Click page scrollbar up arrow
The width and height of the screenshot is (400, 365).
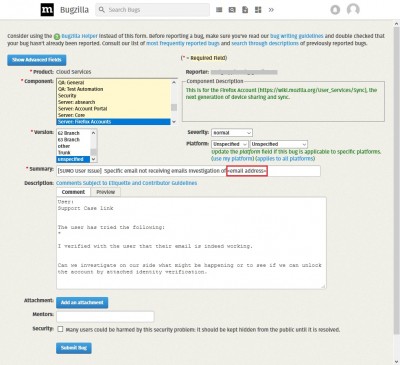pos(396,24)
